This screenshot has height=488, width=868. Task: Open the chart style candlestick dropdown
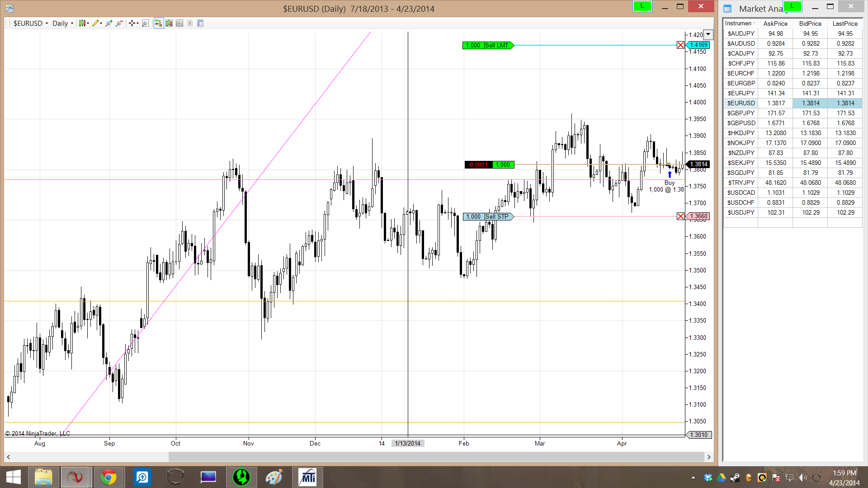[84, 23]
